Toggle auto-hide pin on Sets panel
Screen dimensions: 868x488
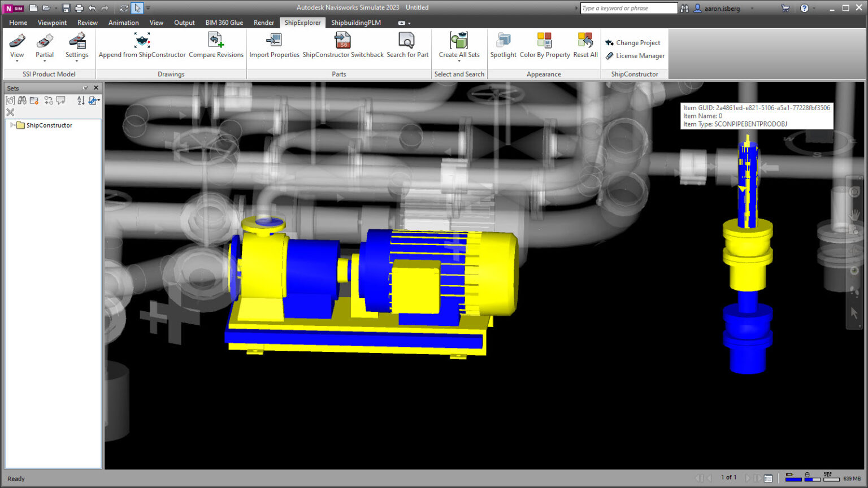(85, 88)
